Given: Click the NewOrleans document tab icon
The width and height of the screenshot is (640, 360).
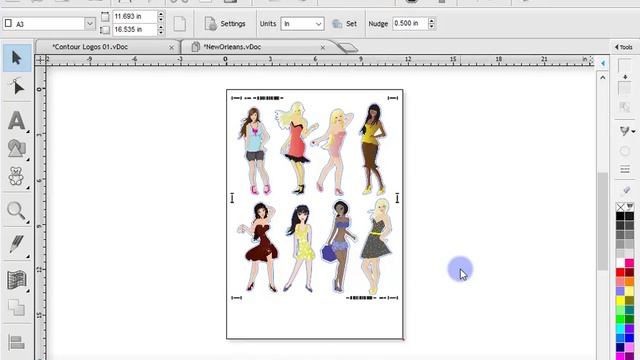Looking at the screenshot, I should pyautogui.click(x=196, y=47).
